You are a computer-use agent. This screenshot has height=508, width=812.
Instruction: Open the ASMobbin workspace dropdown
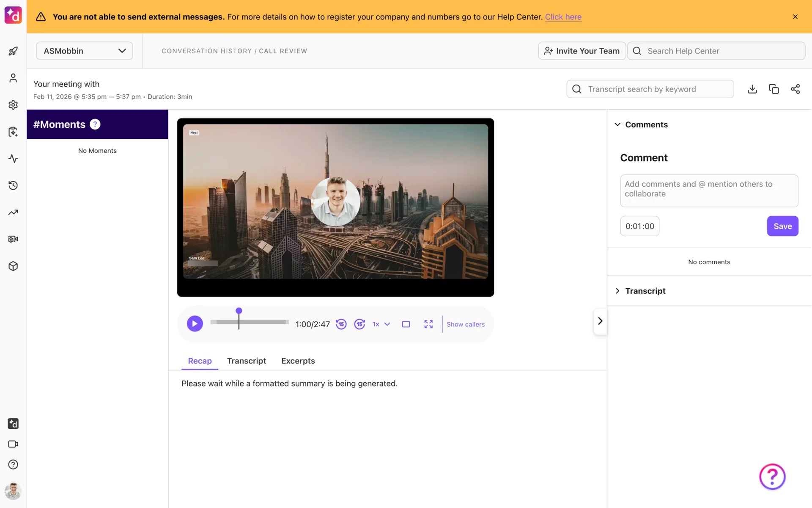pyautogui.click(x=85, y=51)
